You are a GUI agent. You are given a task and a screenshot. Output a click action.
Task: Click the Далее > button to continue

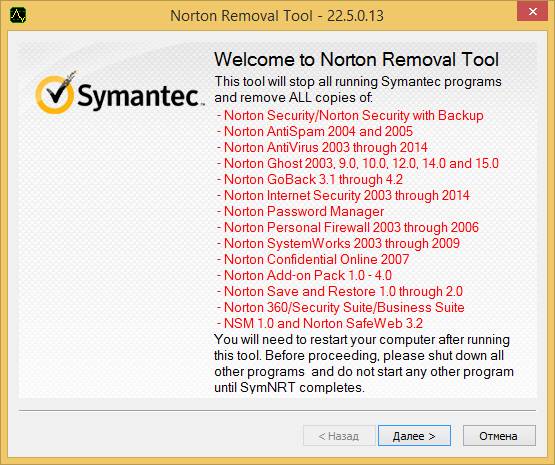(414, 436)
